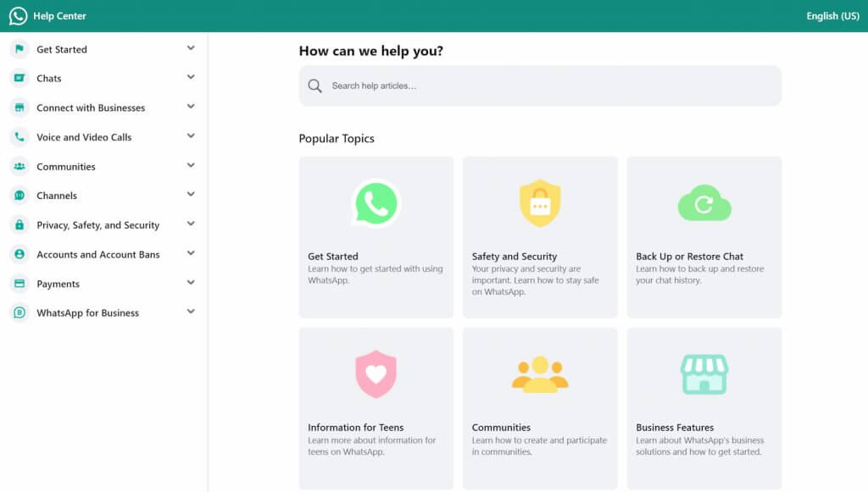
Task: Select the Communities people icon in sidebar
Action: (19, 166)
